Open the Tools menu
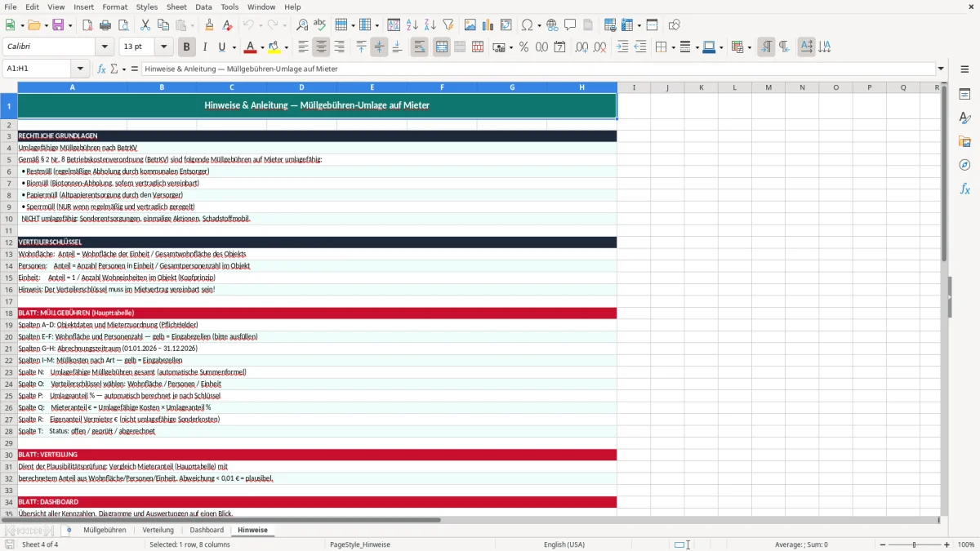The image size is (980, 551). click(229, 7)
